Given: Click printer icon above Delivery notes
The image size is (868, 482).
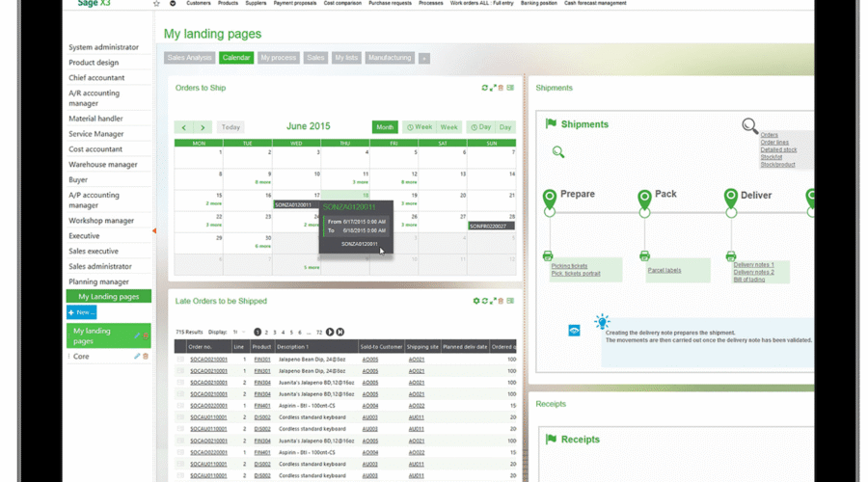Looking at the screenshot, I should point(731,256).
